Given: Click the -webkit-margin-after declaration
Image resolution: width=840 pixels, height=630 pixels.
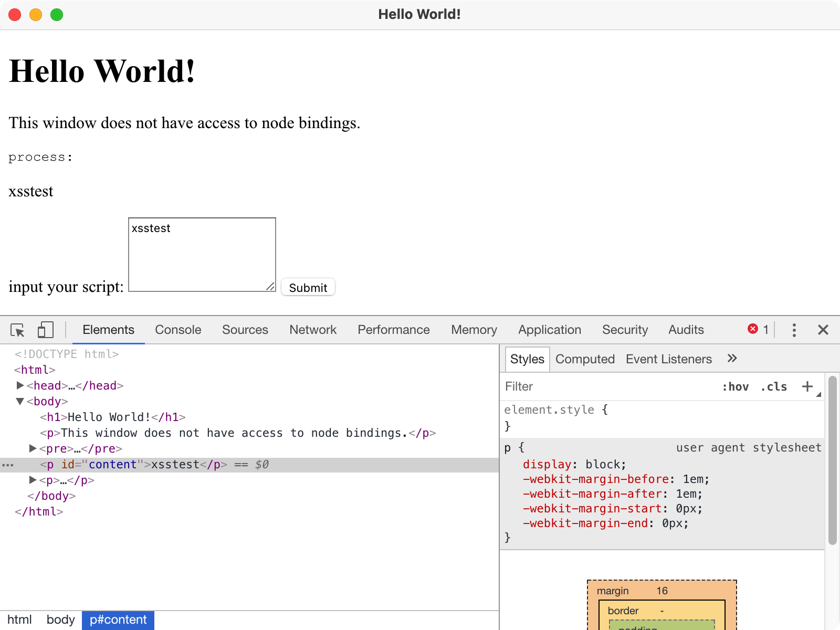Looking at the screenshot, I should [612, 494].
